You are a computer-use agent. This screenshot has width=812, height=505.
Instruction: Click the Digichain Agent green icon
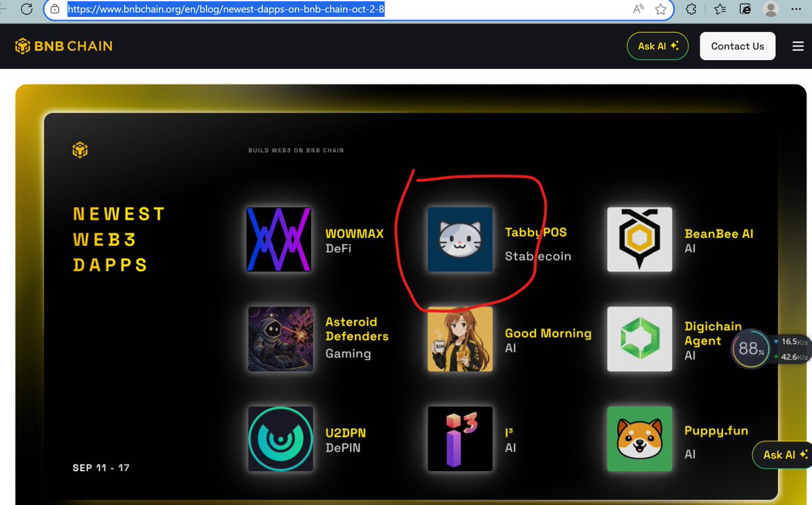click(639, 339)
